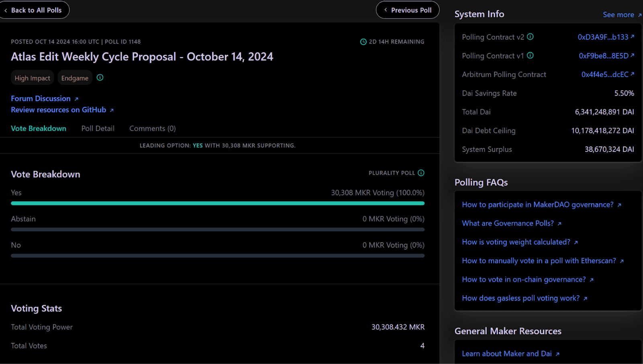Open How is voting weight calculated FAQ

516,242
